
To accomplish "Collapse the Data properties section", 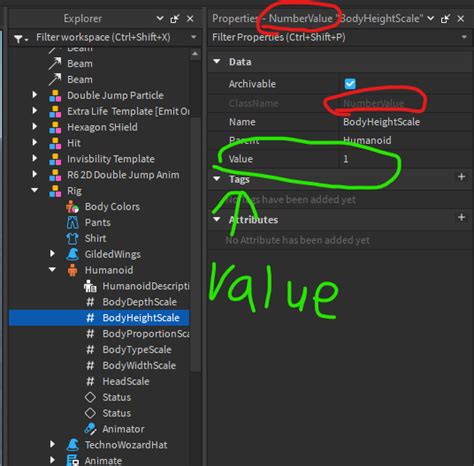I will point(217,61).
